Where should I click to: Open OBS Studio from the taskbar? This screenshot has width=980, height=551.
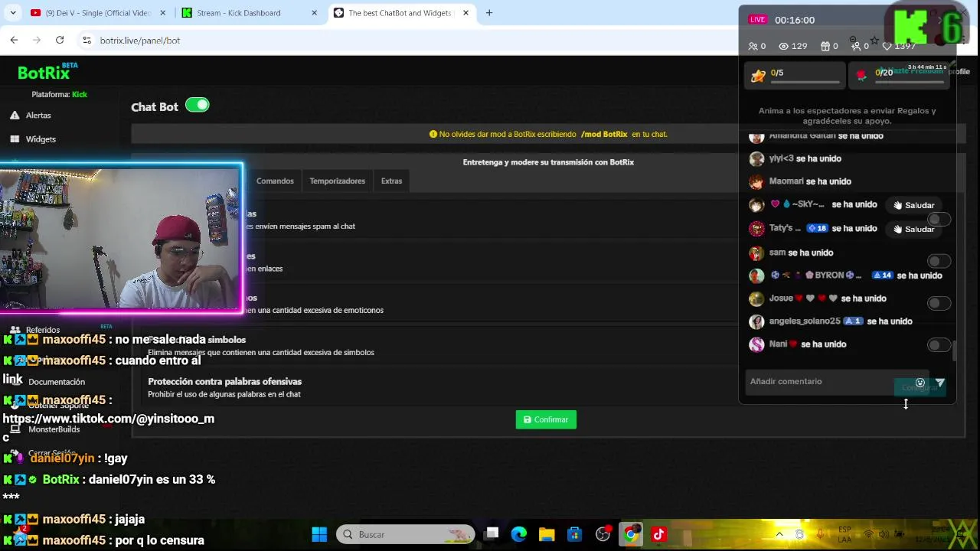coord(603,534)
